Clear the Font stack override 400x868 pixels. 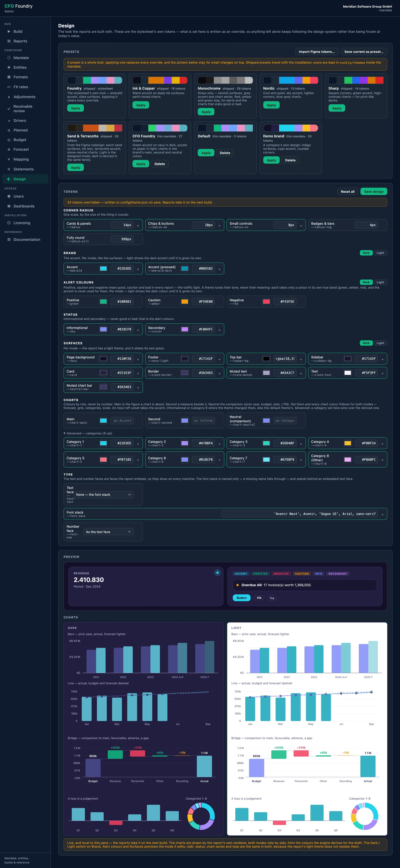pyautogui.click(x=382, y=514)
